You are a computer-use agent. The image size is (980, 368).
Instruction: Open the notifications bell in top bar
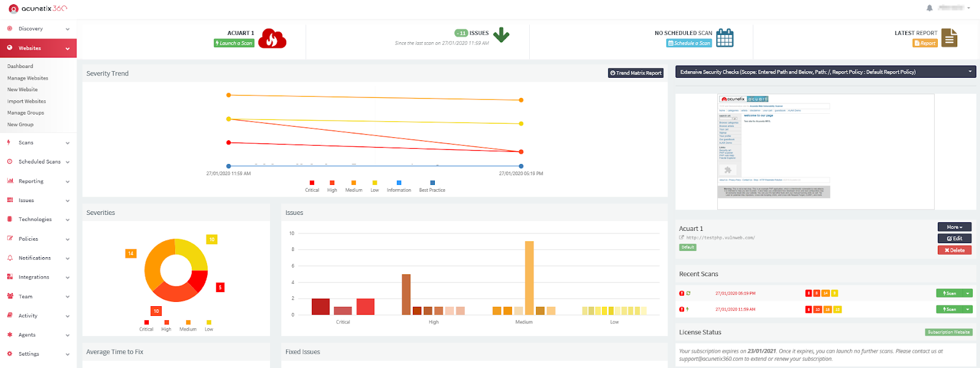929,8
